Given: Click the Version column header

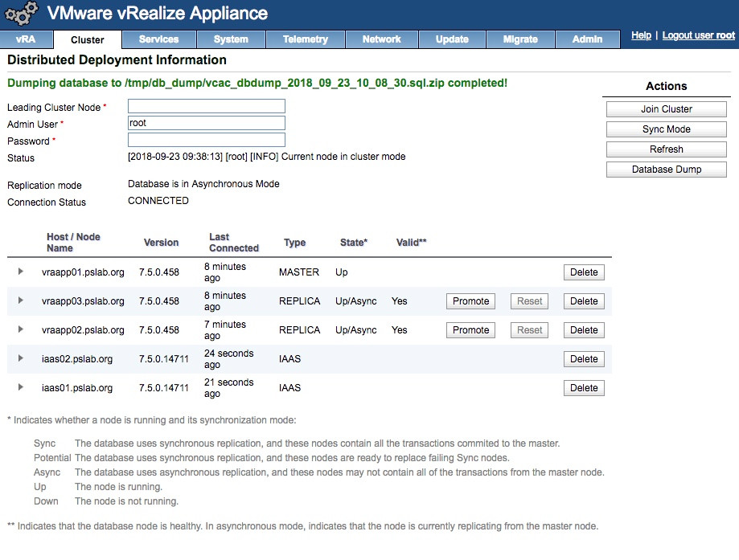Looking at the screenshot, I should (x=161, y=243).
